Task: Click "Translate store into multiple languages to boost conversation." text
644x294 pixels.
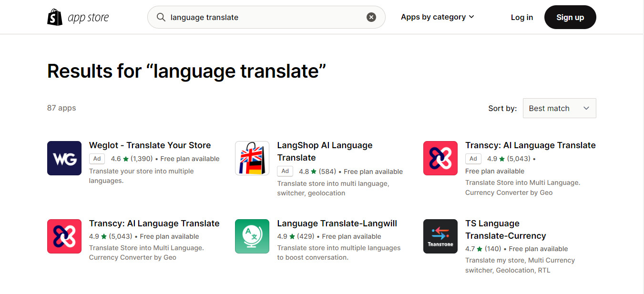Action: (x=339, y=253)
